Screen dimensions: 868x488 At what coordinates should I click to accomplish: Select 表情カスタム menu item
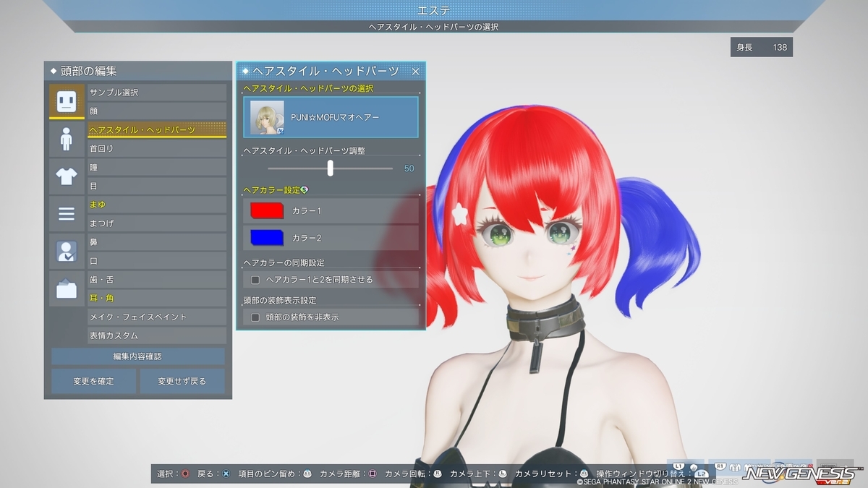coord(157,335)
